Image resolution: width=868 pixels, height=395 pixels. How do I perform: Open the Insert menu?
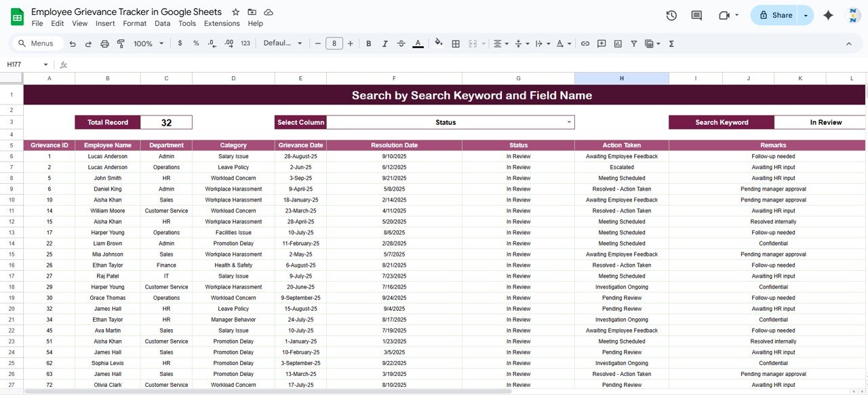[105, 23]
